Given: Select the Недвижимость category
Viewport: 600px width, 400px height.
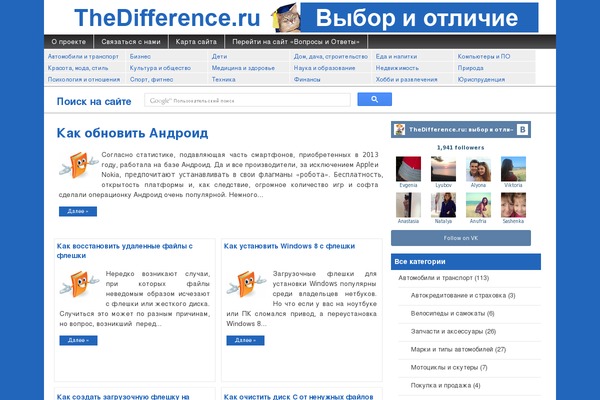Looking at the screenshot, I should pyautogui.click(x=397, y=68).
